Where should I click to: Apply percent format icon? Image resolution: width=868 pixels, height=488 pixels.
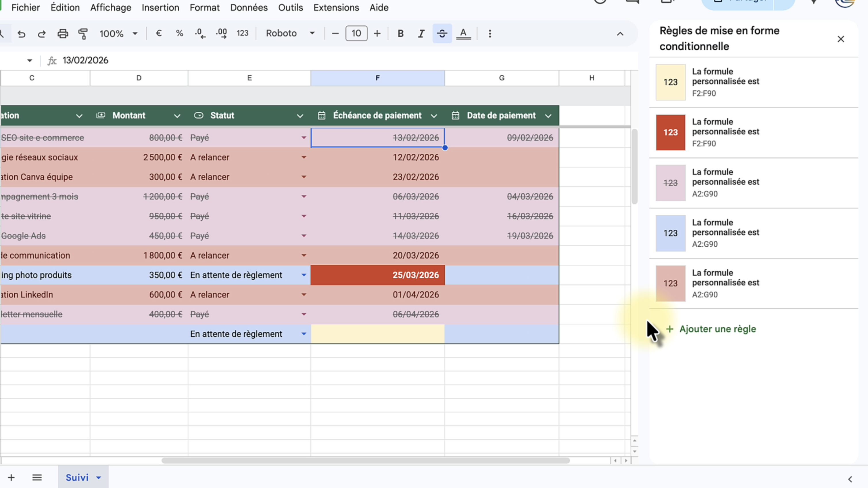[x=179, y=33]
